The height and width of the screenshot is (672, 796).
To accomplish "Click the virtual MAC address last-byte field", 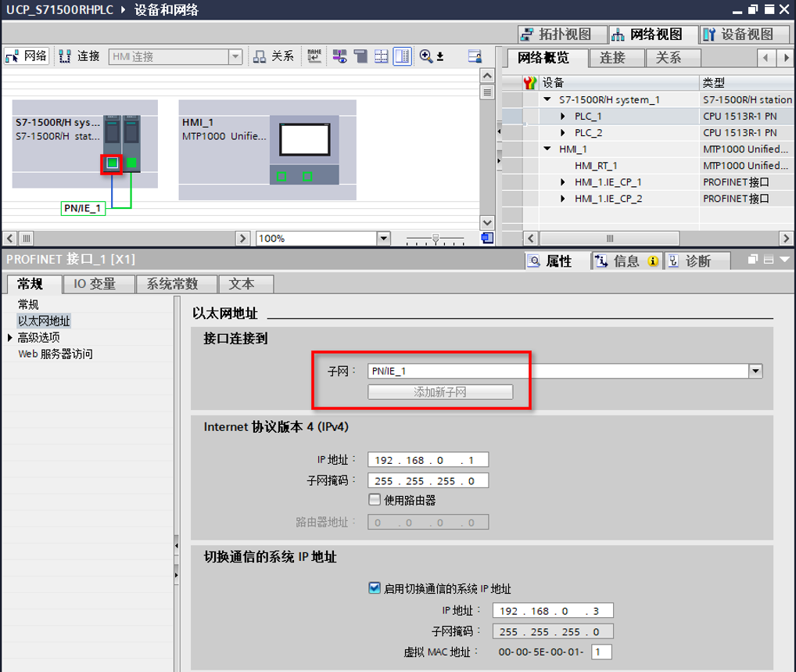I will click(x=601, y=652).
